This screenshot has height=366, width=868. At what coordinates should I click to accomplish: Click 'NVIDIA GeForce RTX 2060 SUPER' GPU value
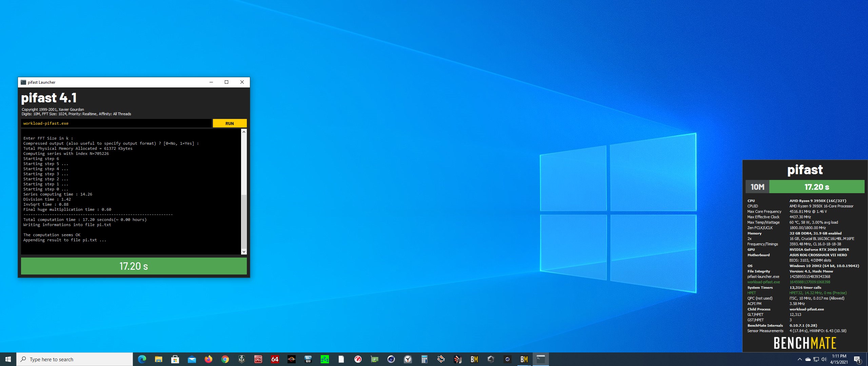tap(819, 249)
